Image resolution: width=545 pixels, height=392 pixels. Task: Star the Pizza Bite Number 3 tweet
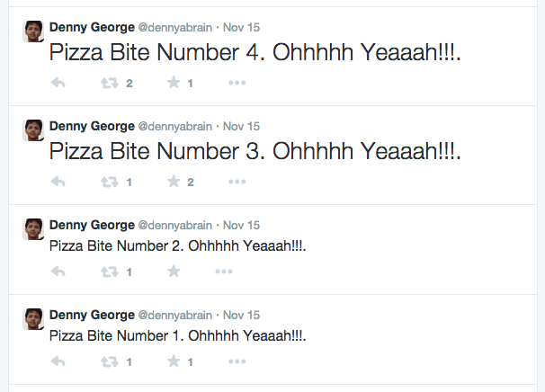pyautogui.click(x=174, y=183)
